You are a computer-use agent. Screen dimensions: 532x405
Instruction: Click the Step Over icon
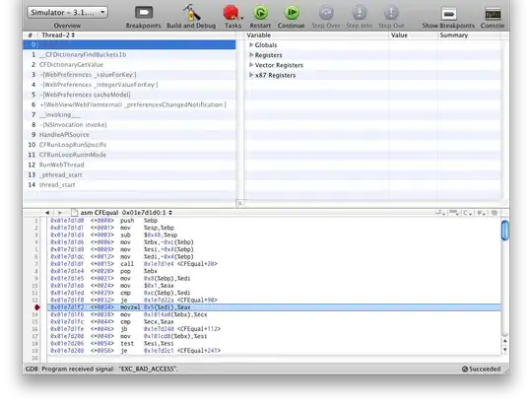click(x=326, y=13)
